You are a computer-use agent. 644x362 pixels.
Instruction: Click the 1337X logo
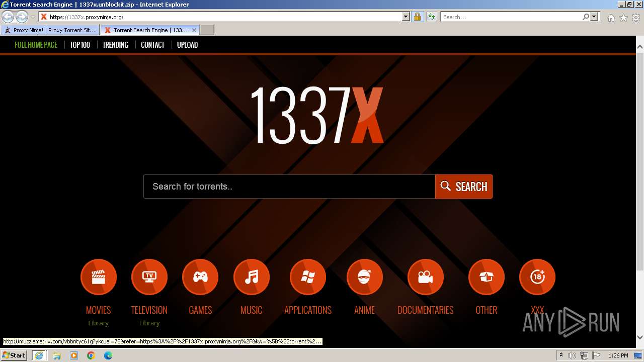[x=316, y=115]
